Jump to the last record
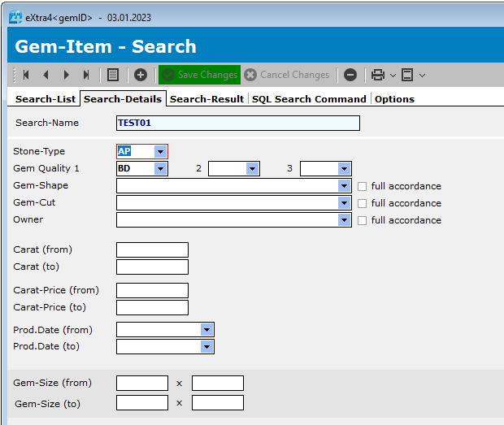The image size is (504, 425). (86, 75)
